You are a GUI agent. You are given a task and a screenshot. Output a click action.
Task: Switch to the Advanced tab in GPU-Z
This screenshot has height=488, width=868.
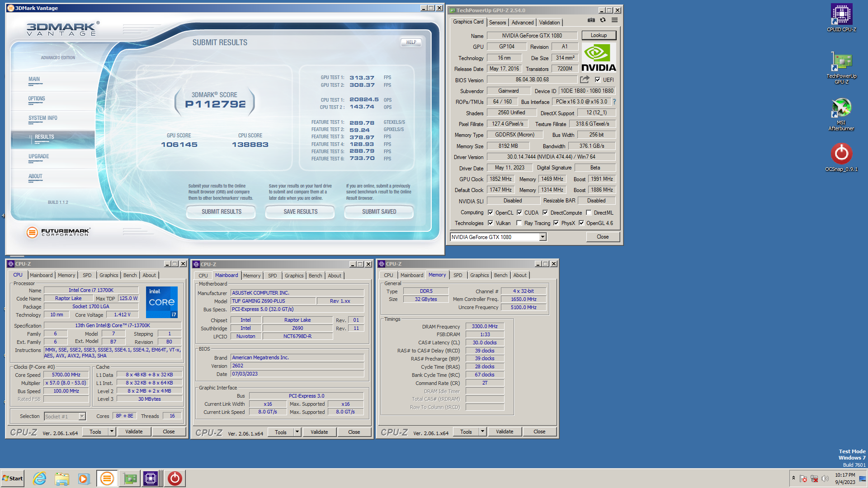click(523, 23)
